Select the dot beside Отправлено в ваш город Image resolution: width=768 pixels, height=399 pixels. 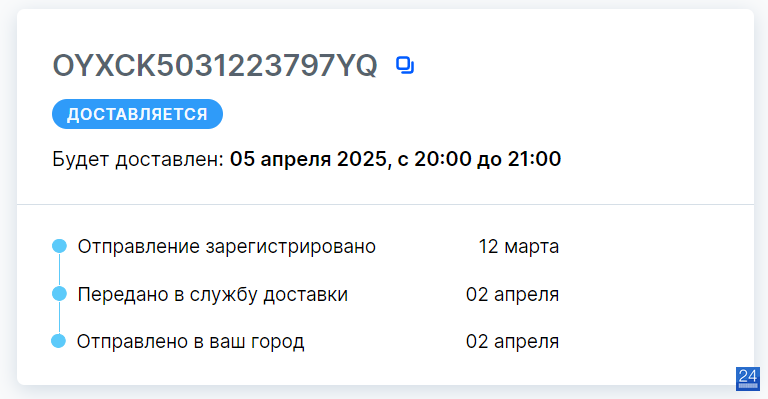tap(58, 341)
